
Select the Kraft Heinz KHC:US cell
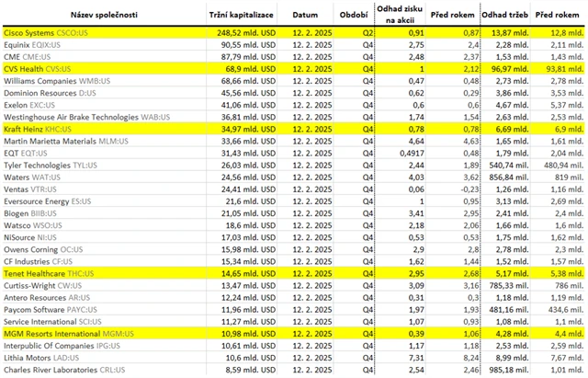(x=38, y=129)
